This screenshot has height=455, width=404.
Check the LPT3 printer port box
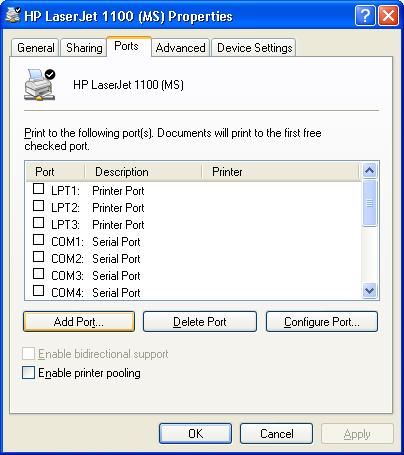(38, 223)
